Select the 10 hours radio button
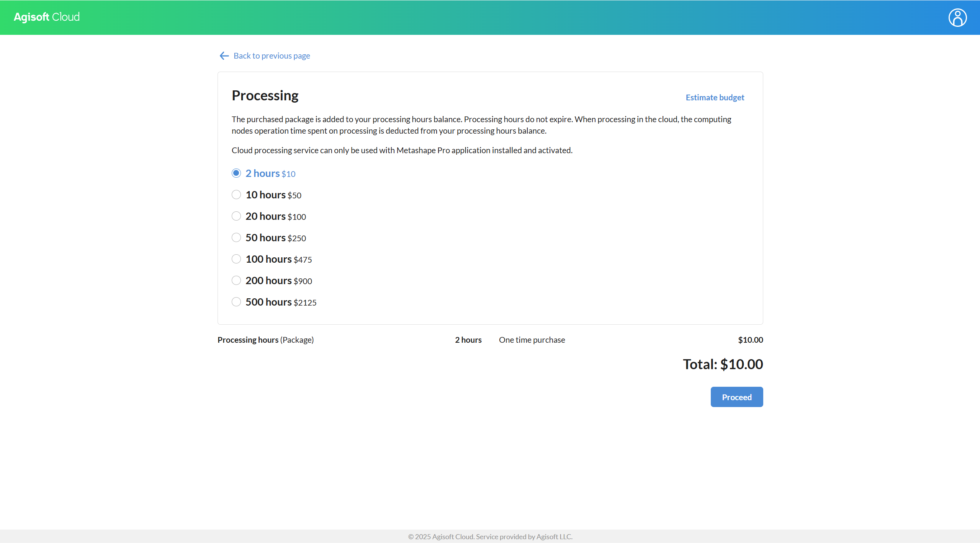 pos(236,195)
